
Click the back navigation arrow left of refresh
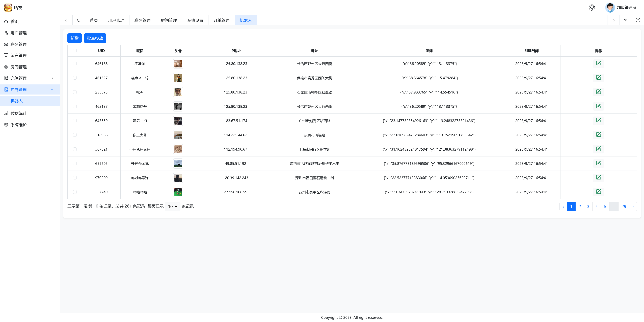coord(66,20)
